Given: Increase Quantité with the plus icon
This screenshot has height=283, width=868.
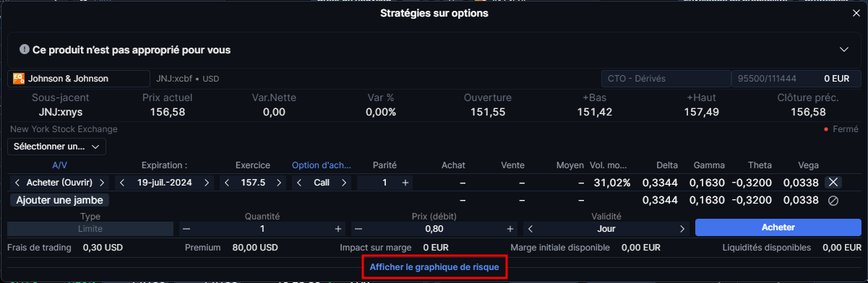Looking at the screenshot, I should (338, 228).
